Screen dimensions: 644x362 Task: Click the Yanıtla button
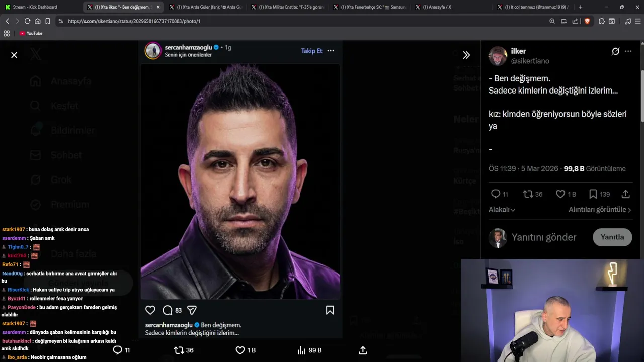click(x=612, y=237)
